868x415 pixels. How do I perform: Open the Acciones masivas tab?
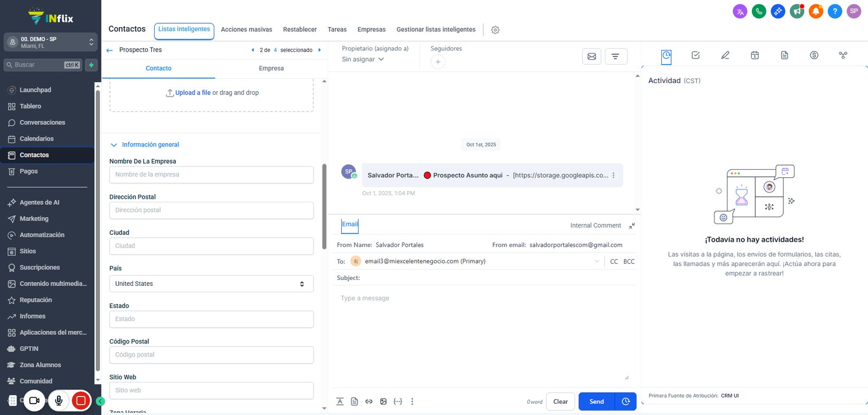tap(246, 30)
